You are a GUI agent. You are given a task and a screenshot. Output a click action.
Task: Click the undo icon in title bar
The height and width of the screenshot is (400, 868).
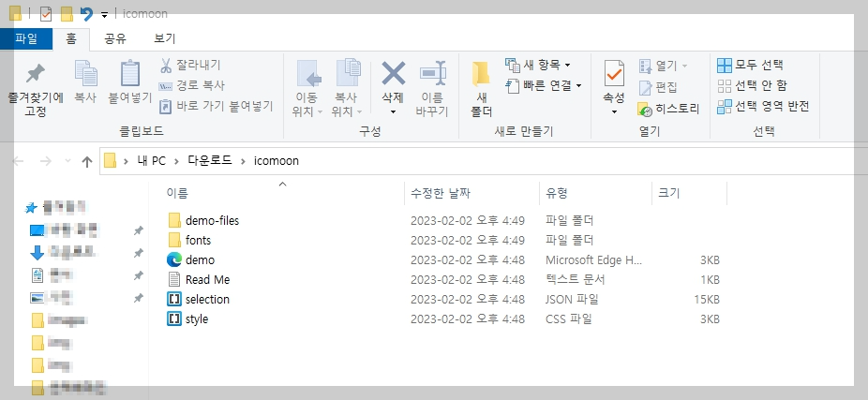tap(86, 14)
